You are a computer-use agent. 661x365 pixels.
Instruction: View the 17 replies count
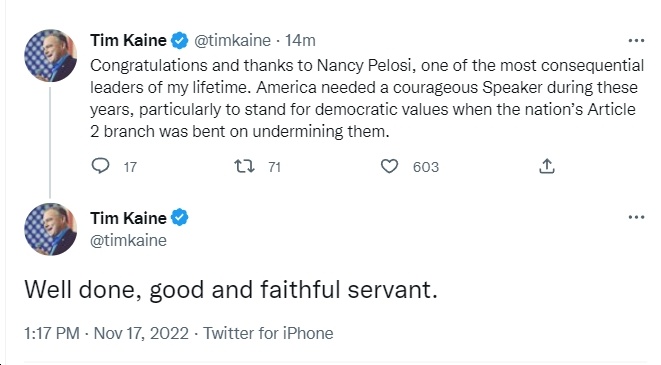130,167
